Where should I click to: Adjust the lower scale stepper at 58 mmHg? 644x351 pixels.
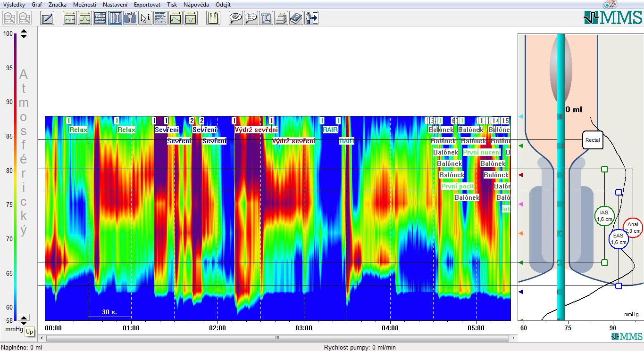click(24, 321)
